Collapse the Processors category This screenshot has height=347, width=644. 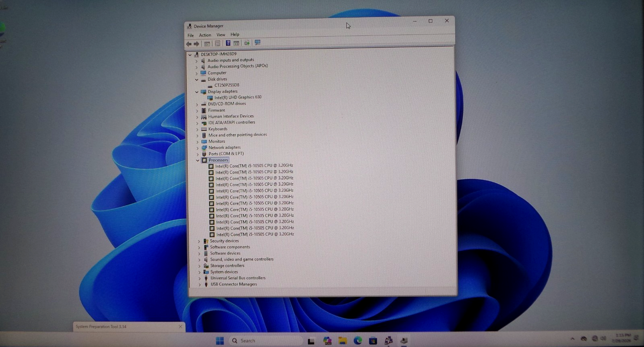coord(198,160)
